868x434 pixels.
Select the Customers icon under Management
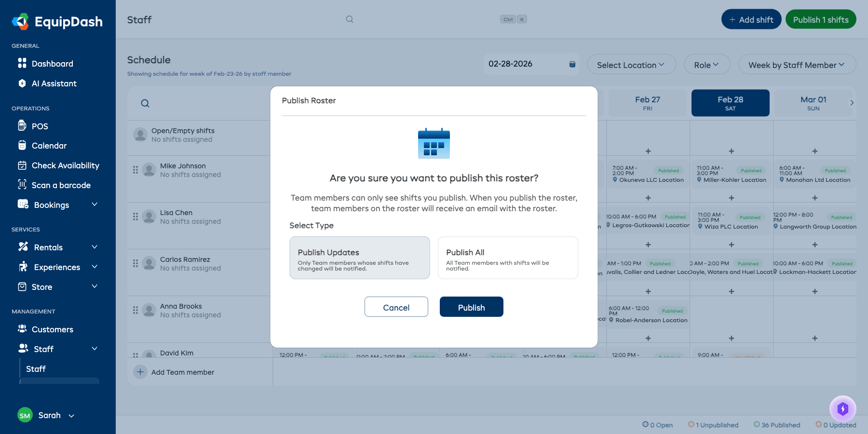(22, 329)
